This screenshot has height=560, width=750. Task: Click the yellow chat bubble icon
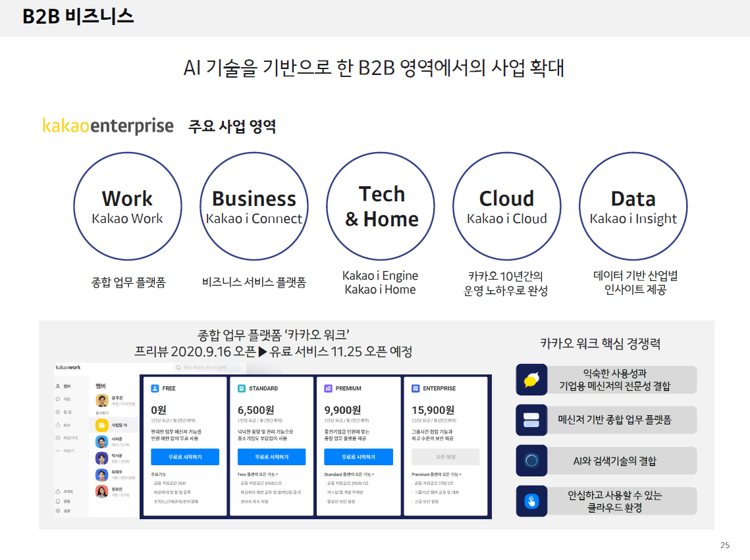[x=531, y=380]
